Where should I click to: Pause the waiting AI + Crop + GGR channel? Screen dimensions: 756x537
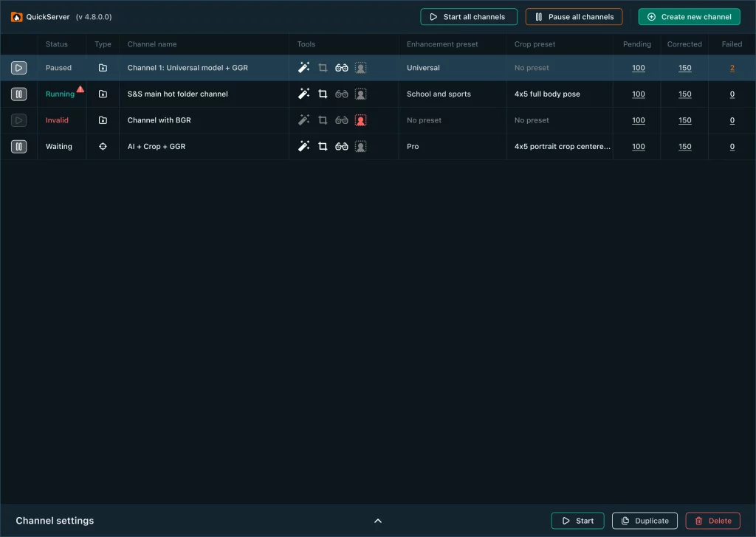point(18,146)
